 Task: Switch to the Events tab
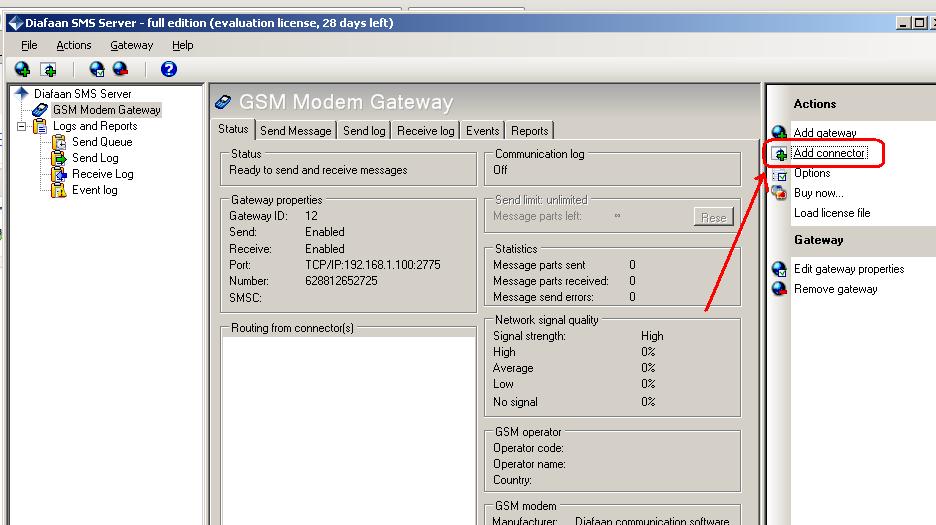point(482,131)
